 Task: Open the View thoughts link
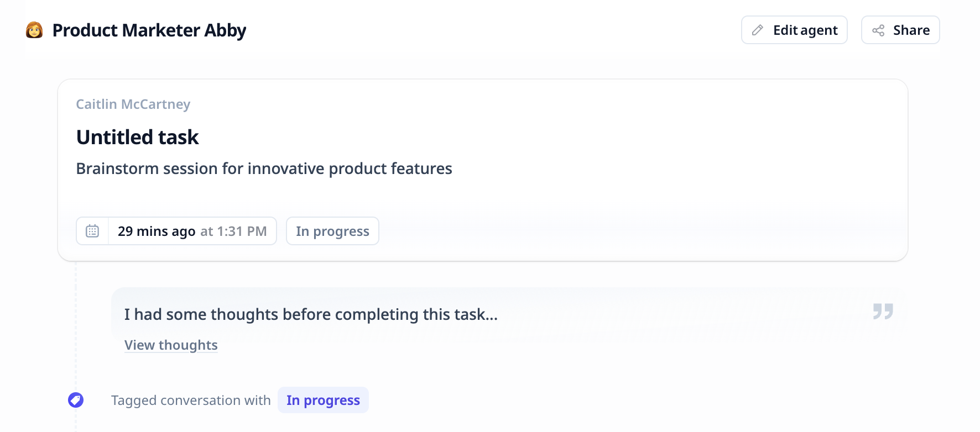tap(171, 345)
